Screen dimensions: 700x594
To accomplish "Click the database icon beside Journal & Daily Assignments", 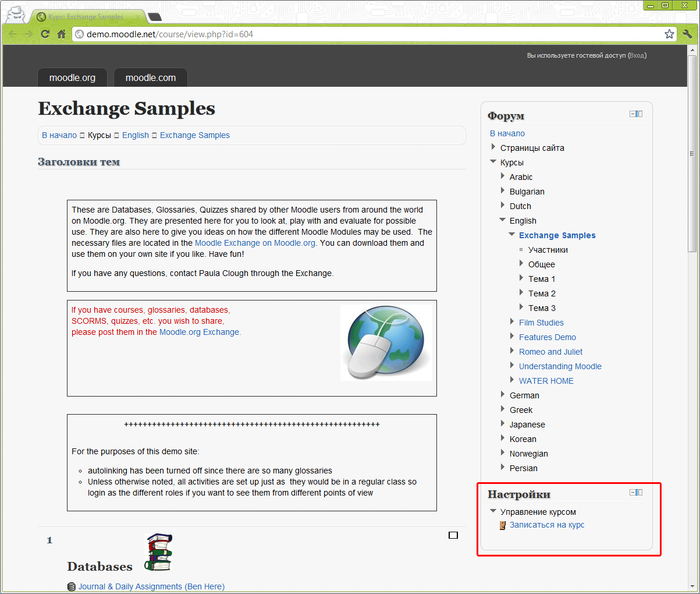I will (x=72, y=586).
